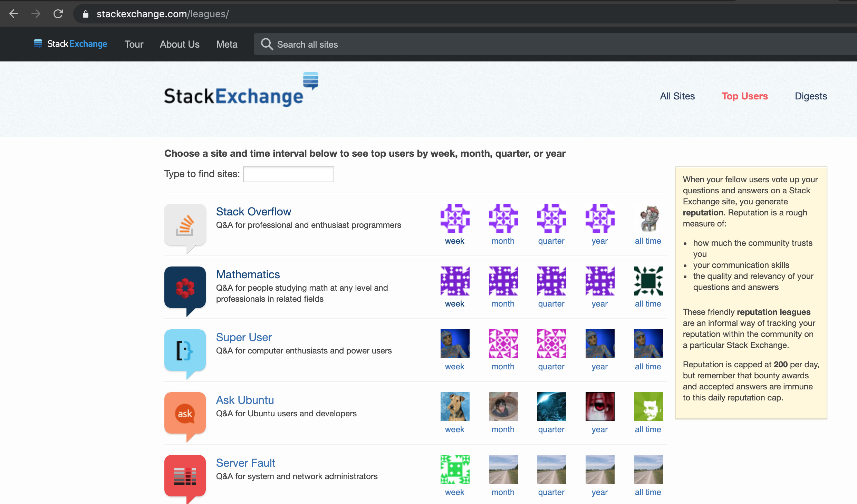
Task: Click the browser back arrow
Action: [x=14, y=14]
